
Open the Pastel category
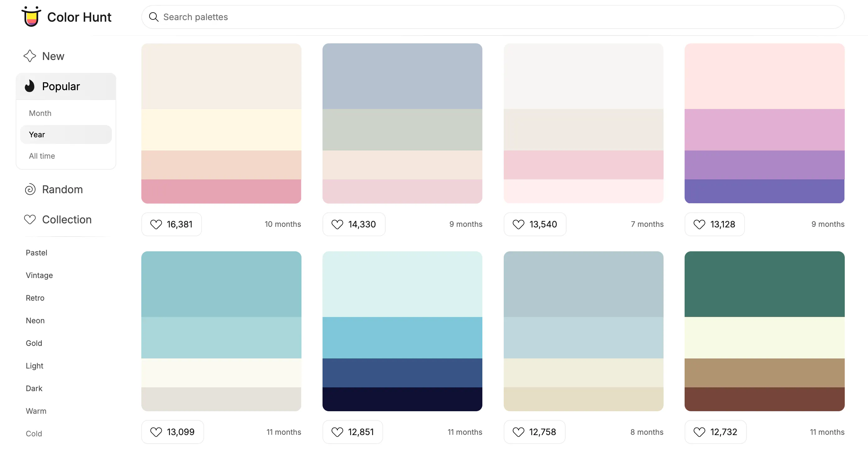tap(36, 253)
